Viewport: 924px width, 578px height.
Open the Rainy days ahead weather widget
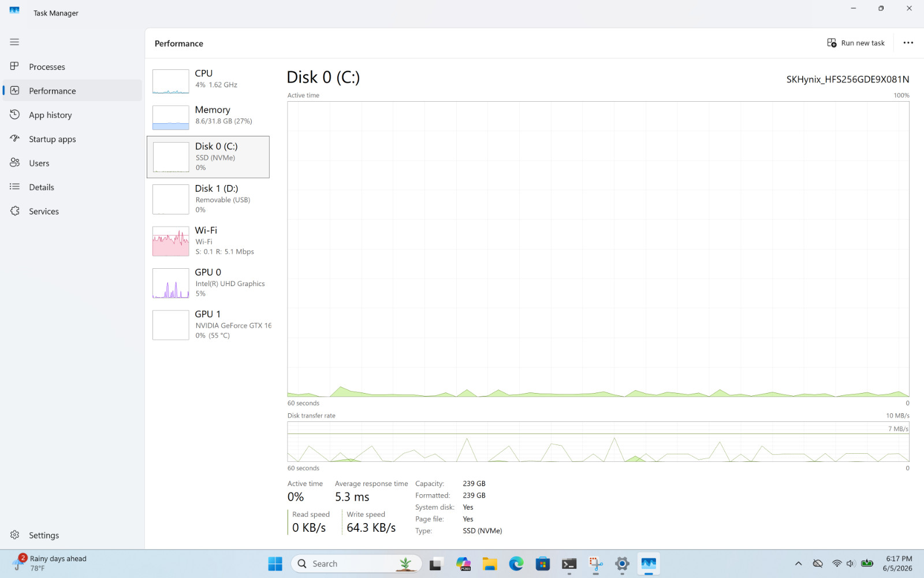[x=50, y=564]
